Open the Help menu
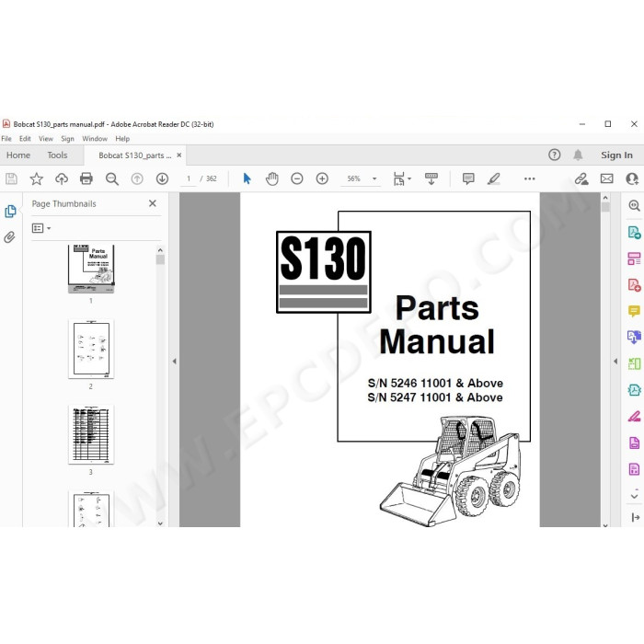The height and width of the screenshot is (644, 644). coord(122,139)
